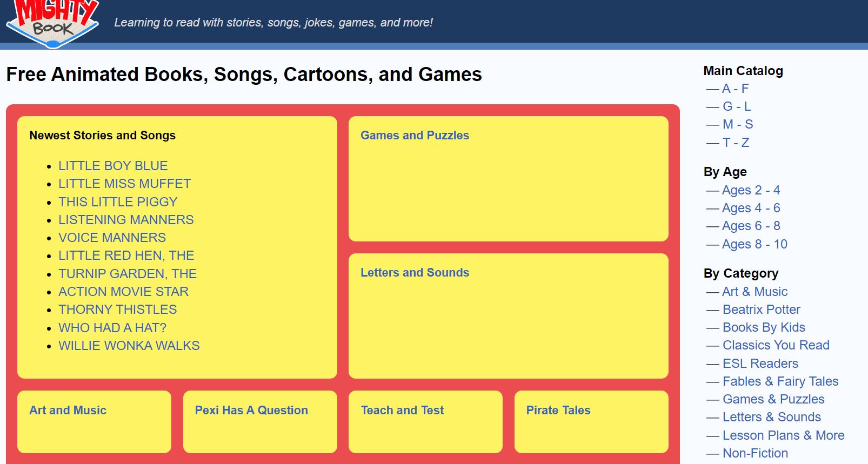Open the Art and Music tile

point(68,411)
